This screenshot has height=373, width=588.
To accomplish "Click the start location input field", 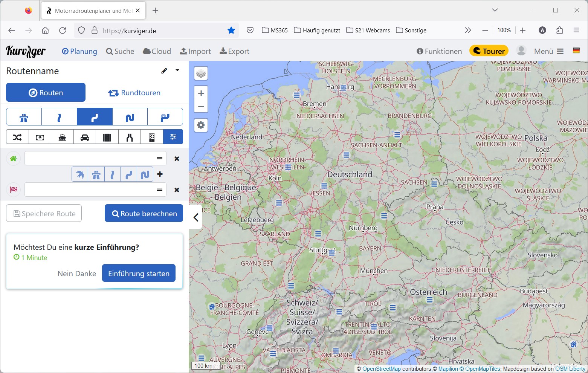I will pos(89,159).
